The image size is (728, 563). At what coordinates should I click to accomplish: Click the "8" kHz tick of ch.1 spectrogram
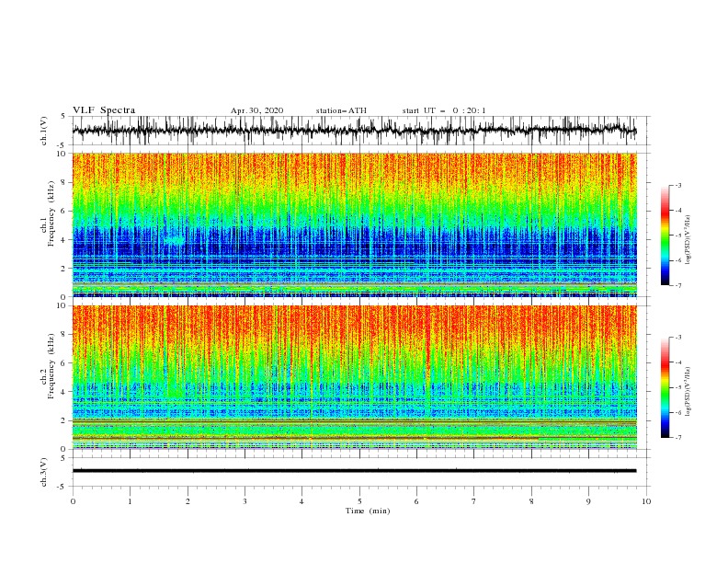[x=65, y=182]
